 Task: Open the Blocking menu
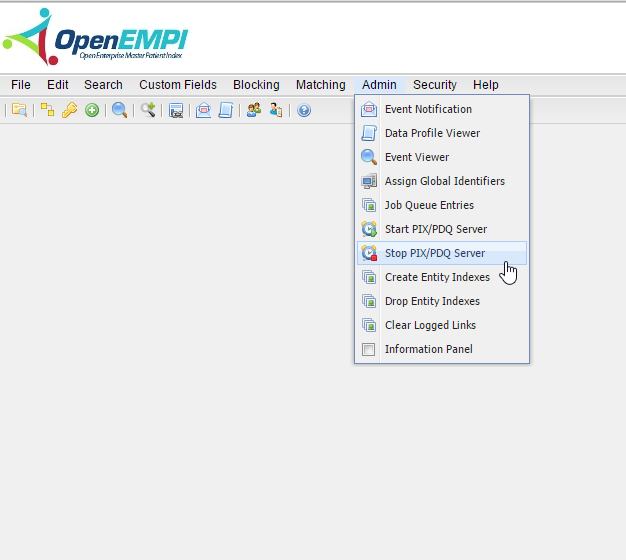tap(256, 85)
